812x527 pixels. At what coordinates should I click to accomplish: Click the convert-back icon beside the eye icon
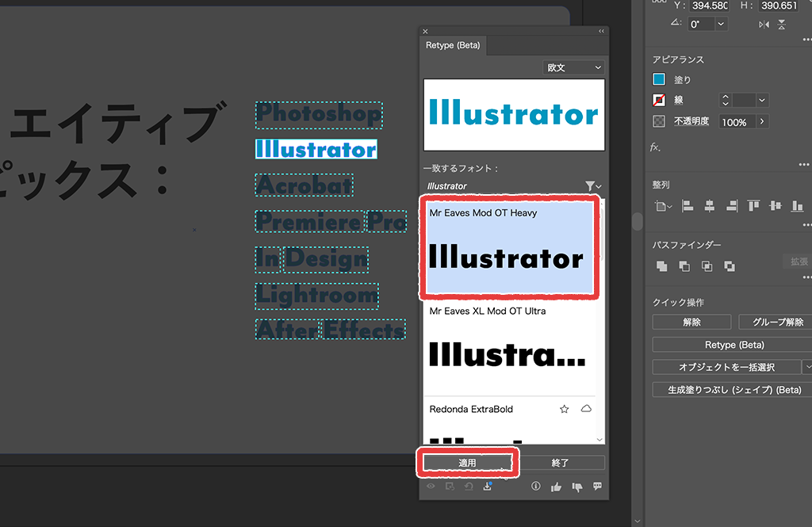(x=450, y=487)
